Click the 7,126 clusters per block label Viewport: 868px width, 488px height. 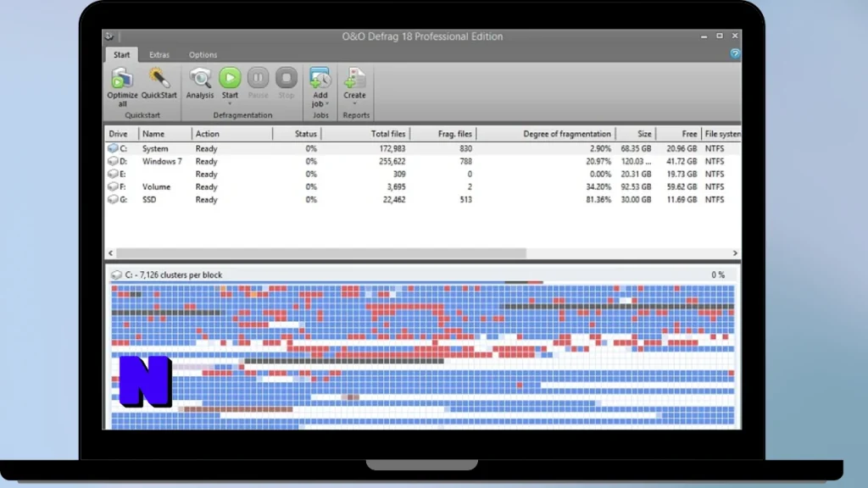point(173,275)
